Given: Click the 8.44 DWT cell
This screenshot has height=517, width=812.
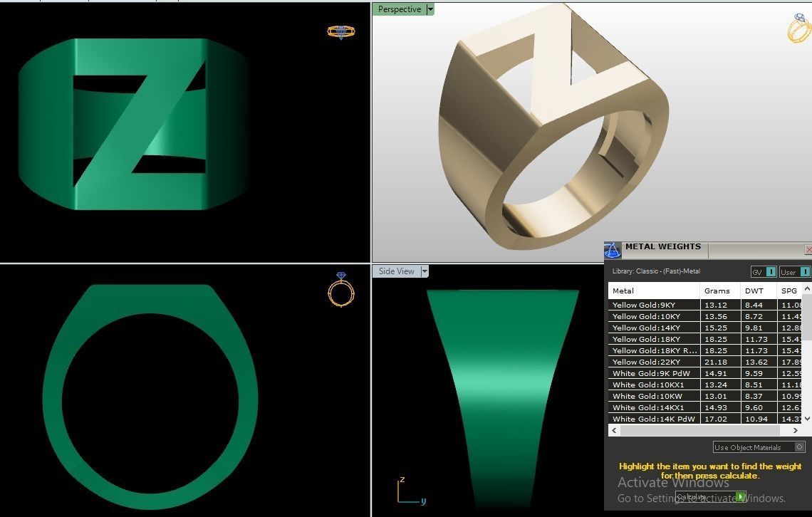Looking at the screenshot, I should pyautogui.click(x=759, y=305).
